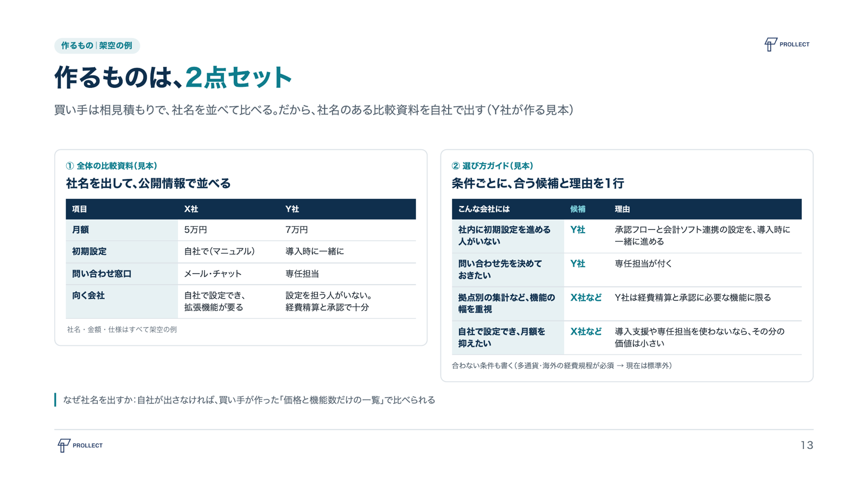The height and width of the screenshot is (488, 868).
Task: Select reason '導入支援や専任担当を使わないなら'
Action: click(x=700, y=337)
